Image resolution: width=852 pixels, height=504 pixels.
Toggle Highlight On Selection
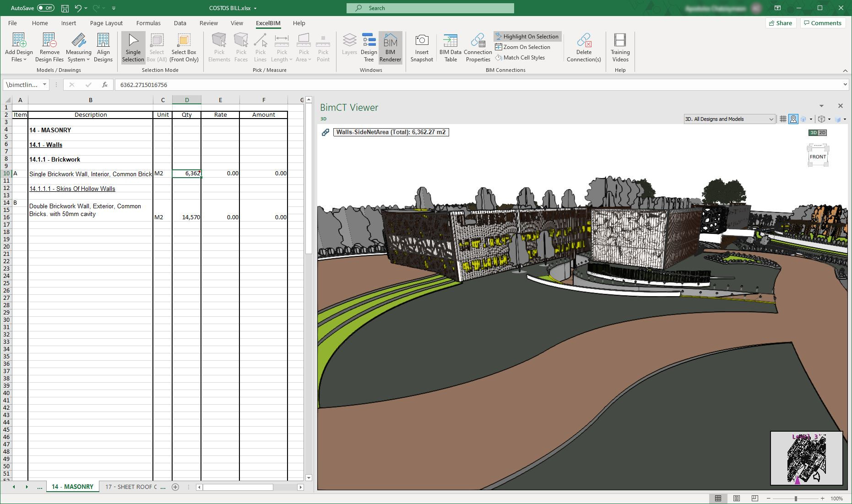point(527,37)
